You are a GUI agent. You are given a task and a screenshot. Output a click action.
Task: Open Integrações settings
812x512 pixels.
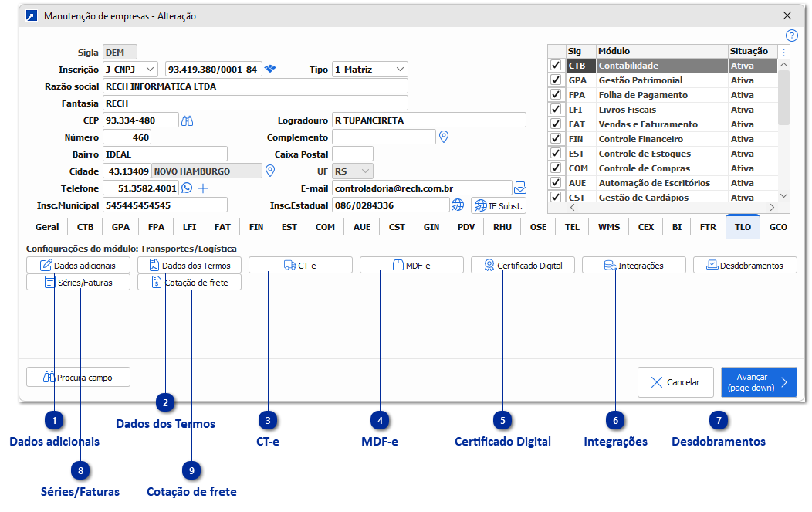coord(634,266)
